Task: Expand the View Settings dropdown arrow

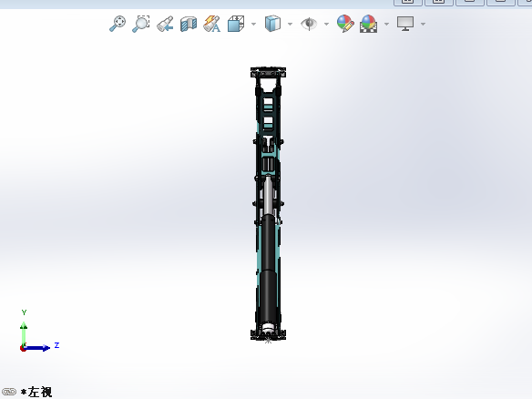Action: (x=423, y=24)
